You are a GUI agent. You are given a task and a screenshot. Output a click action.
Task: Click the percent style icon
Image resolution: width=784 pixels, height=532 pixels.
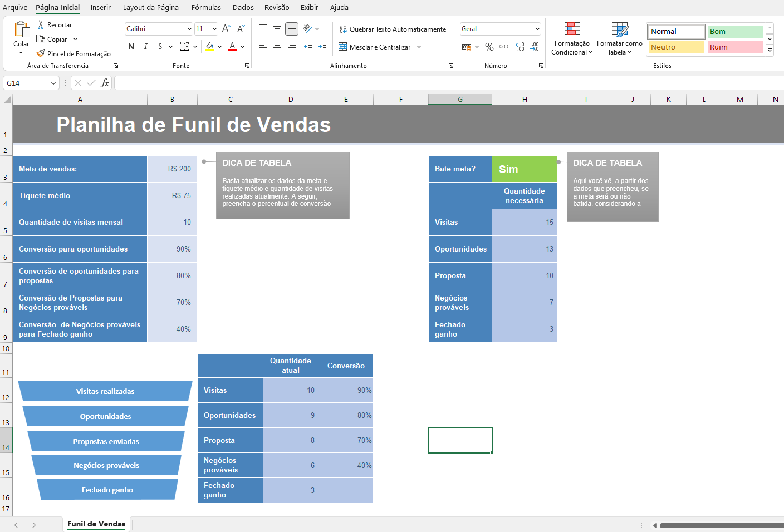point(489,47)
